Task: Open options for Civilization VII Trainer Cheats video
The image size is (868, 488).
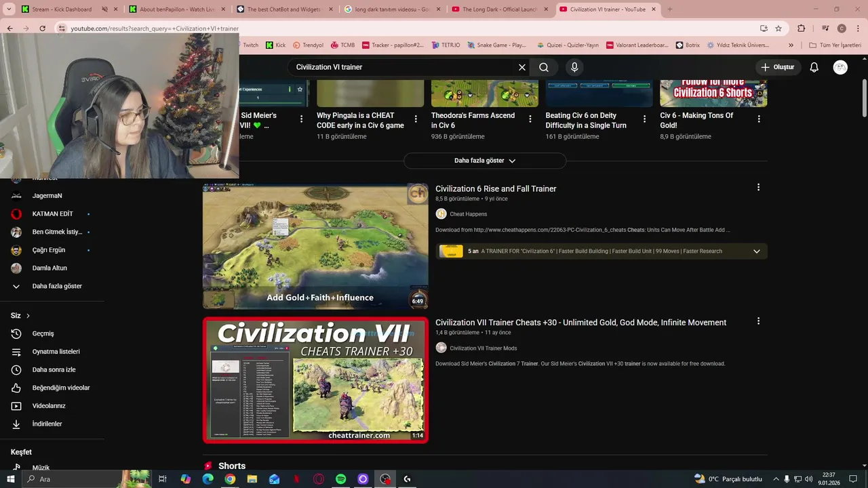Action: click(758, 321)
